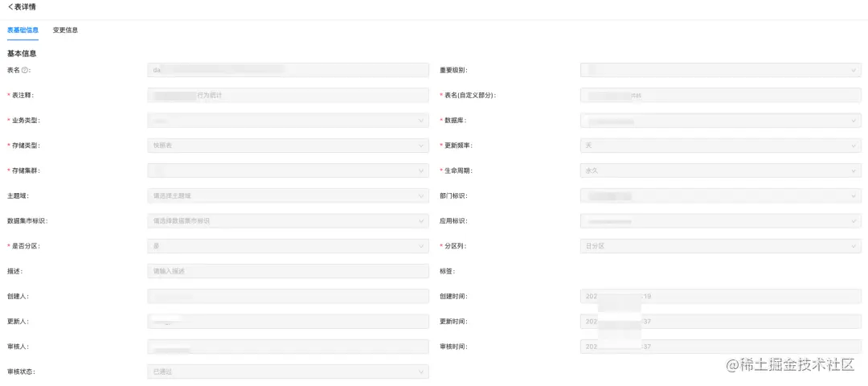Open the 存储集群 dropdown
The image size is (868, 386).
point(288,170)
